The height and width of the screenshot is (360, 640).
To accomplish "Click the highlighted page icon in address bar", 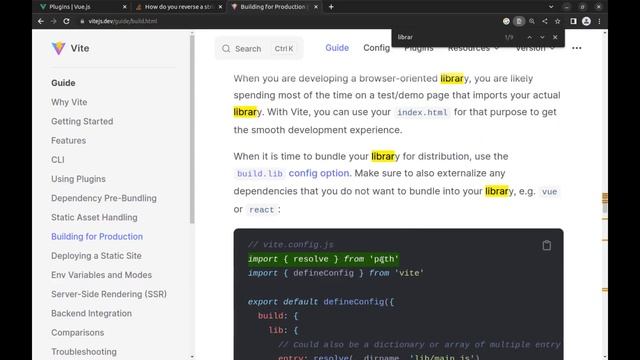I will click(x=519, y=21).
